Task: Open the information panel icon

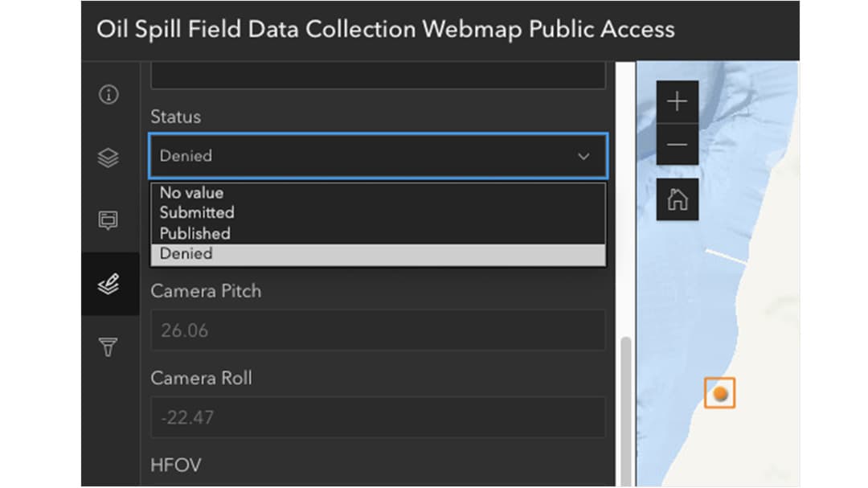Action: [108, 95]
